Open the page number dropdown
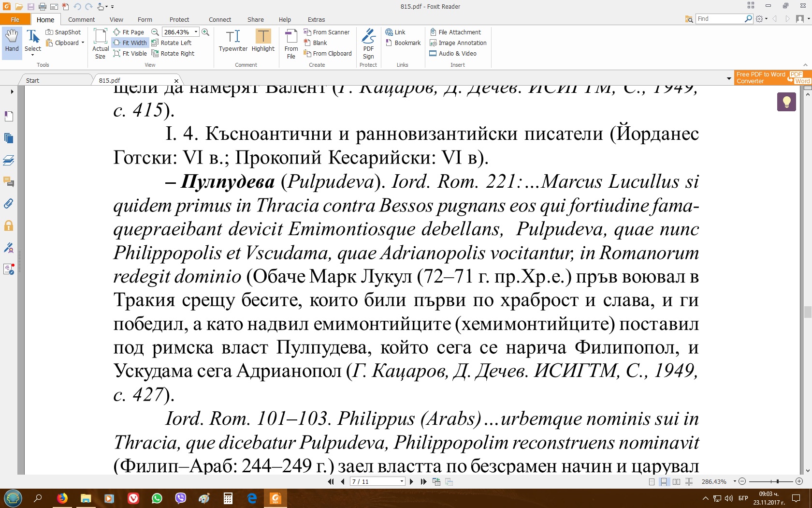Screen dimensions: 812x508 pos(402,481)
